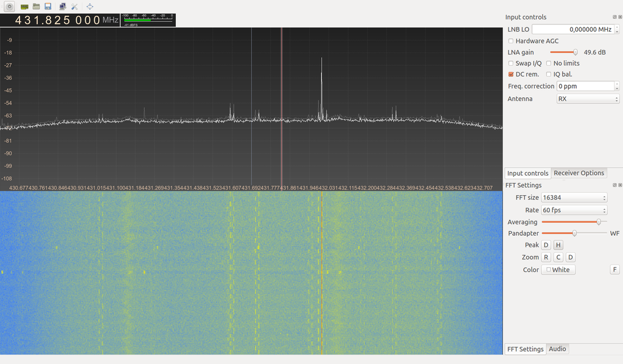The height and width of the screenshot is (364, 623).
Task: Disable DC rem. correction
Action: 512,74
